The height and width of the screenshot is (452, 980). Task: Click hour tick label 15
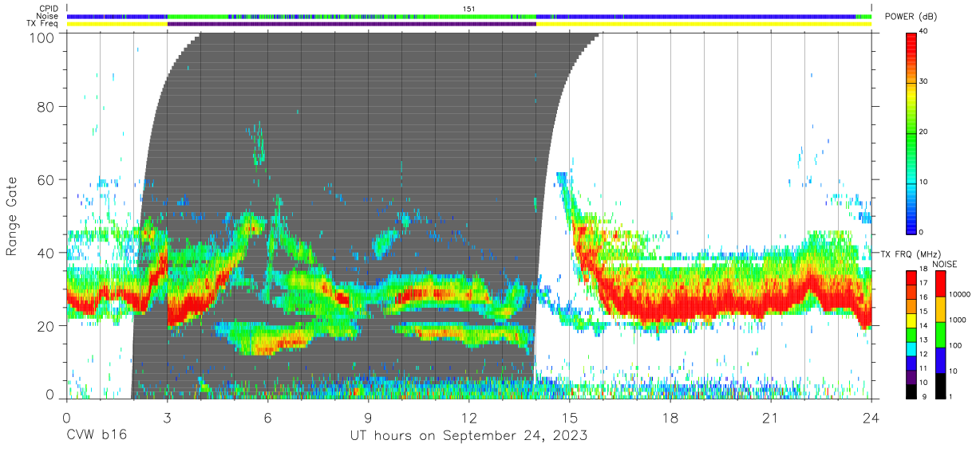click(x=570, y=418)
